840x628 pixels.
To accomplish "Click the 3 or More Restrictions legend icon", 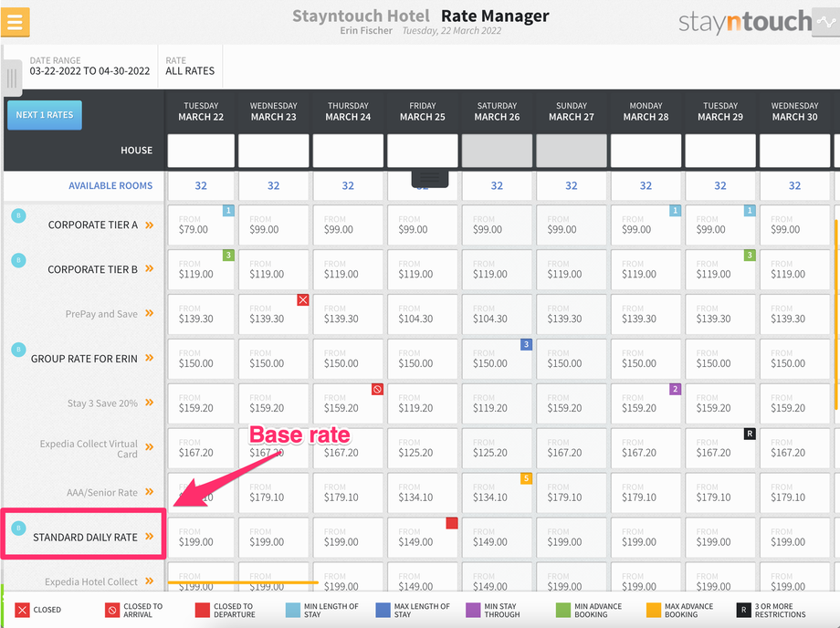I will click(x=743, y=611).
